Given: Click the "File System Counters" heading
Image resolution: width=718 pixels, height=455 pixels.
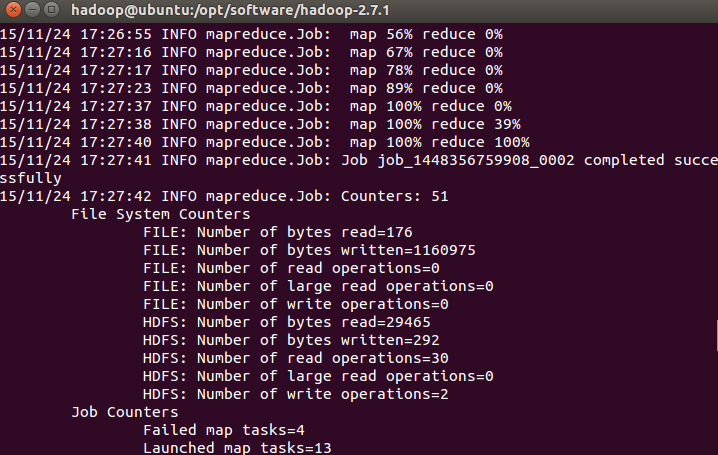Looking at the screenshot, I should point(160,214).
